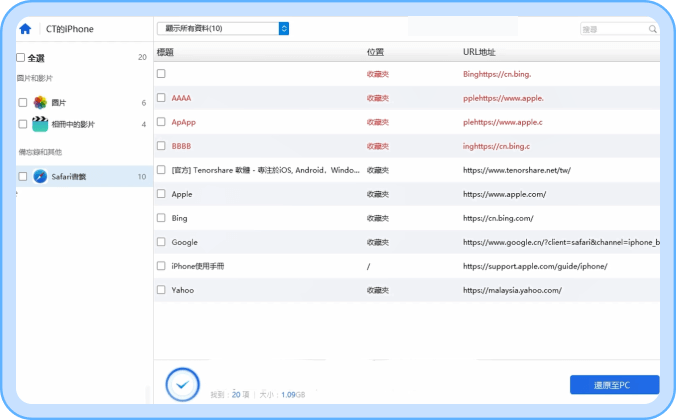Check the Tenorshare bookmark row checkbox
Image resolution: width=676 pixels, height=420 pixels.
point(161,169)
